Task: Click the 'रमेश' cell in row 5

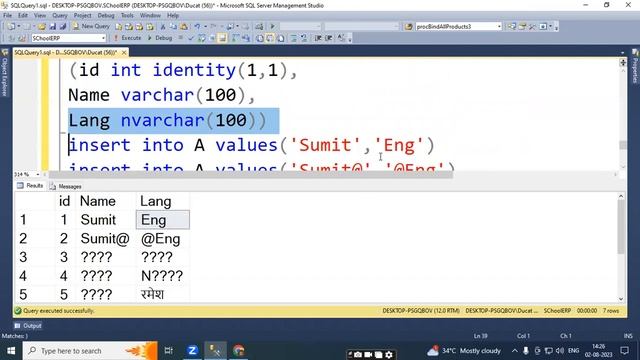Action: (x=162, y=294)
